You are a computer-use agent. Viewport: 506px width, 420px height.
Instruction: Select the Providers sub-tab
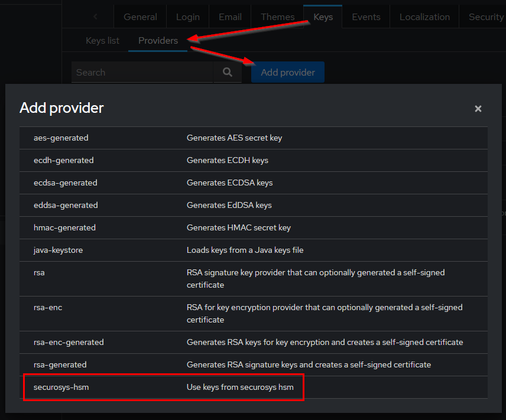157,40
